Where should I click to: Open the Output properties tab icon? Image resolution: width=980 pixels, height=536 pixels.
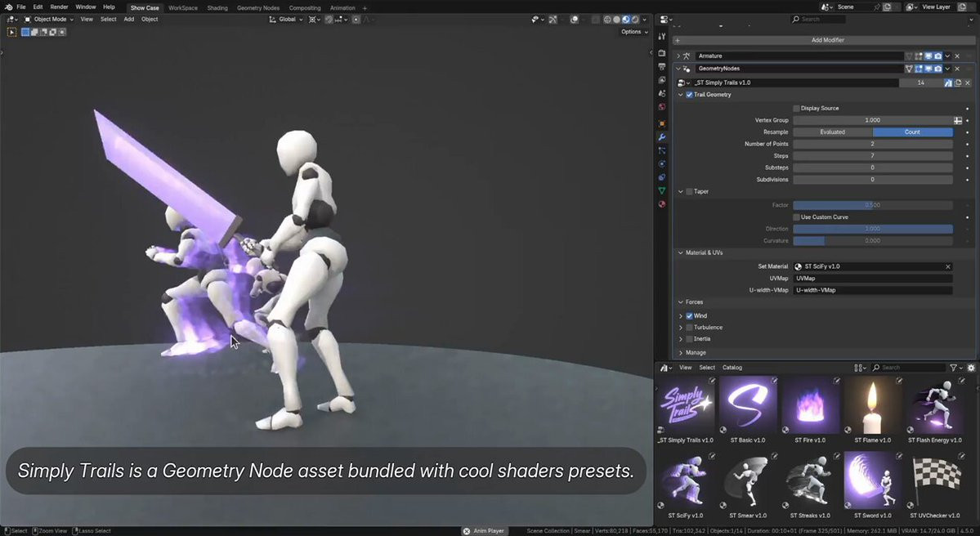point(662,67)
